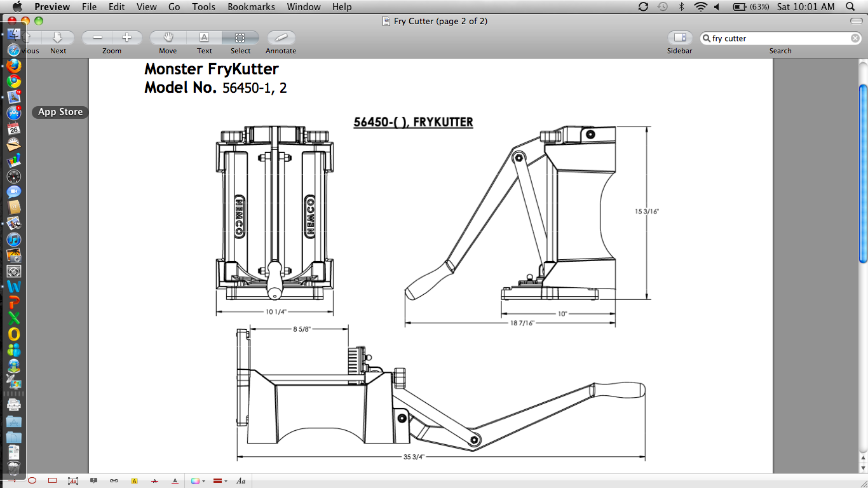Click inside the 'fry cutter' search field

(780, 38)
